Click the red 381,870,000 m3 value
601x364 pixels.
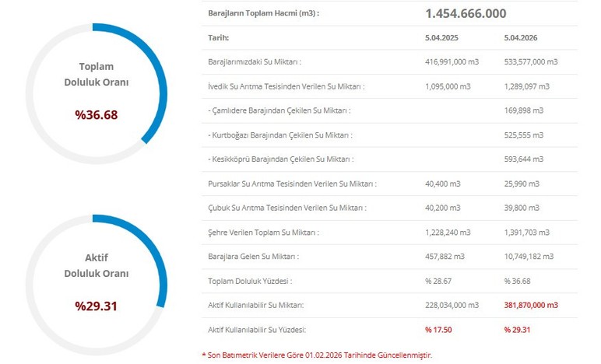click(x=531, y=306)
